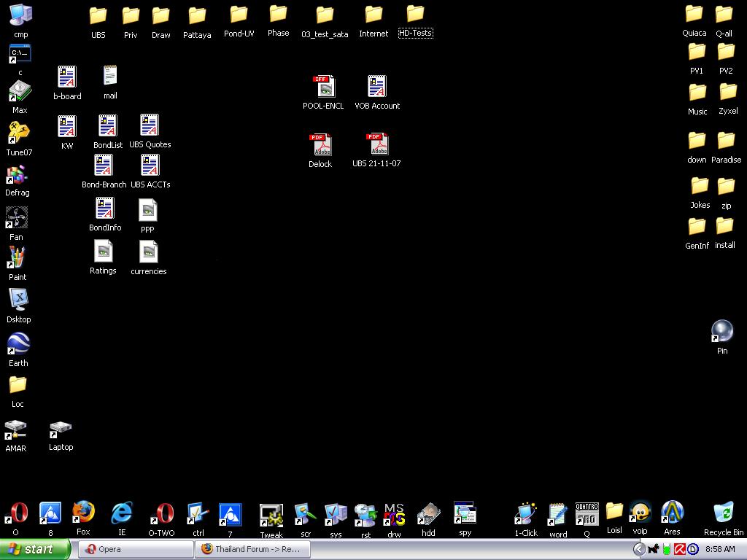
Task: Open the Pattaya folder
Action: click(x=197, y=16)
